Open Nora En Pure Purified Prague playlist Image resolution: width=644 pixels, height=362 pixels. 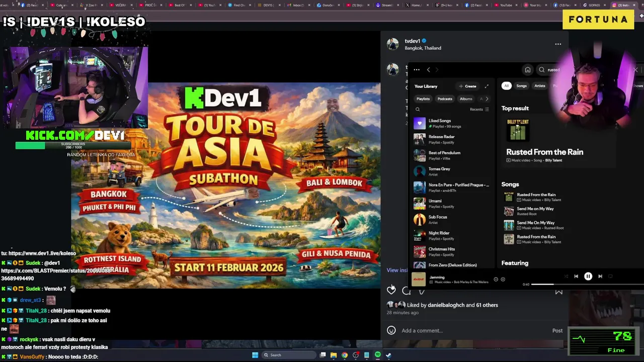(x=451, y=188)
